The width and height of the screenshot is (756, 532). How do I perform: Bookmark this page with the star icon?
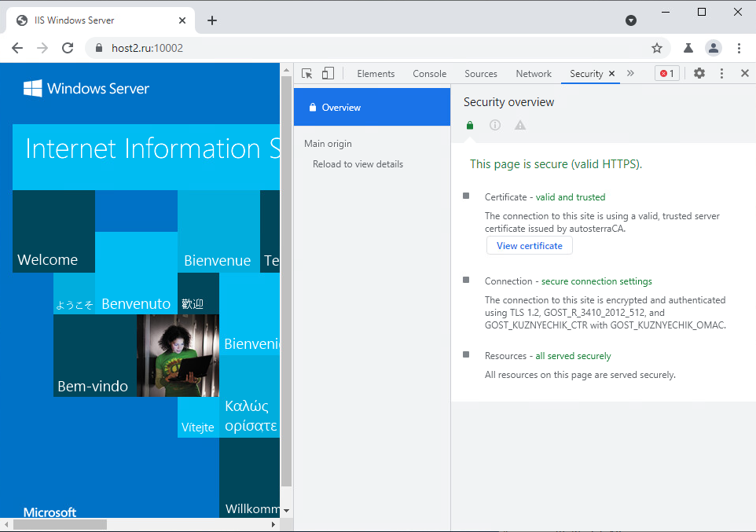pos(657,48)
